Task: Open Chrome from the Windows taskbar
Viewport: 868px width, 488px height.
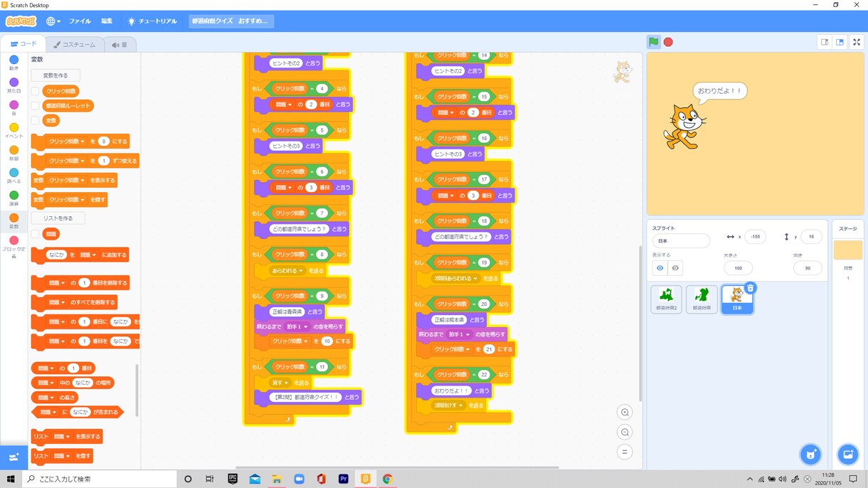Action: [388, 479]
